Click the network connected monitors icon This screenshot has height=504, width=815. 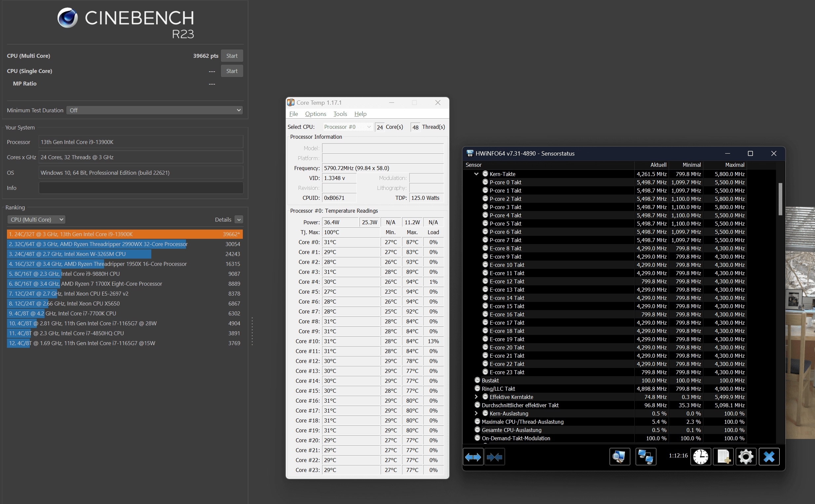pyautogui.click(x=646, y=457)
